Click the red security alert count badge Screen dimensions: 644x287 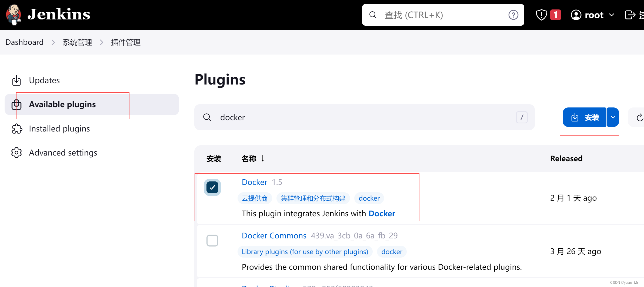click(x=555, y=15)
